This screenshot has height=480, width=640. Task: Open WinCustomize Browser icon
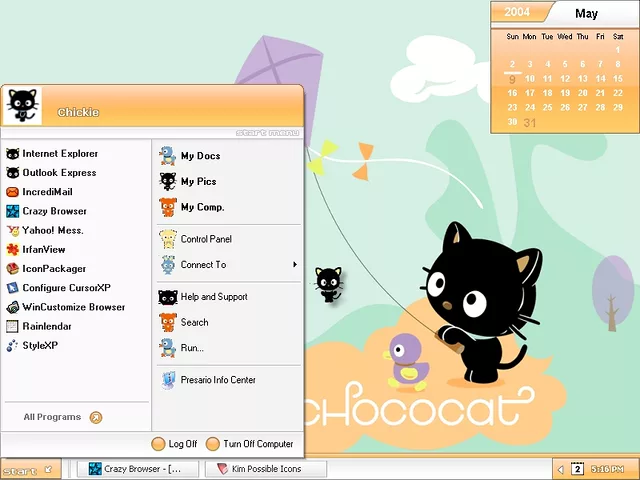click(13, 307)
